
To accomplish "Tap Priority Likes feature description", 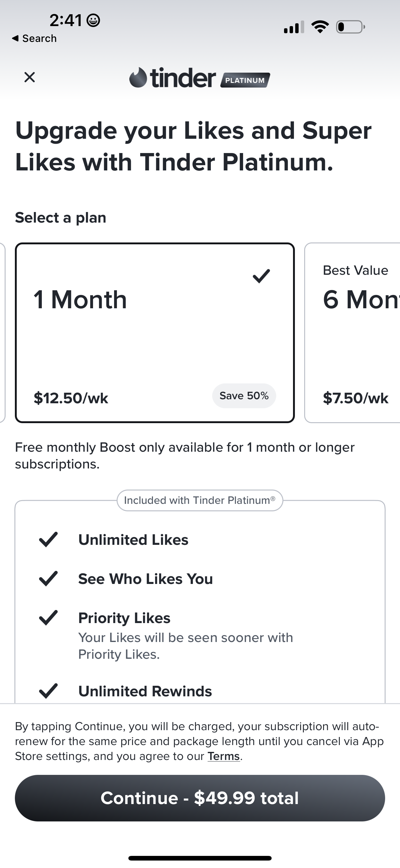I will 185,646.
